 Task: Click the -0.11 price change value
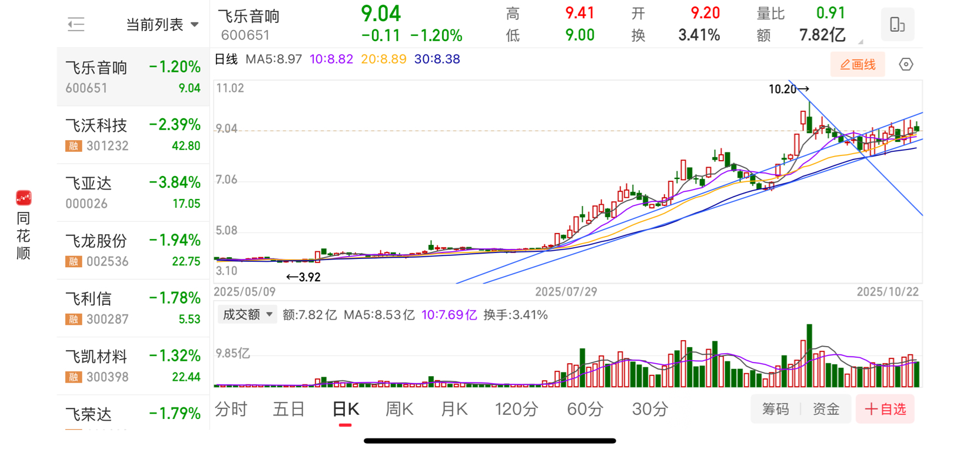[381, 35]
